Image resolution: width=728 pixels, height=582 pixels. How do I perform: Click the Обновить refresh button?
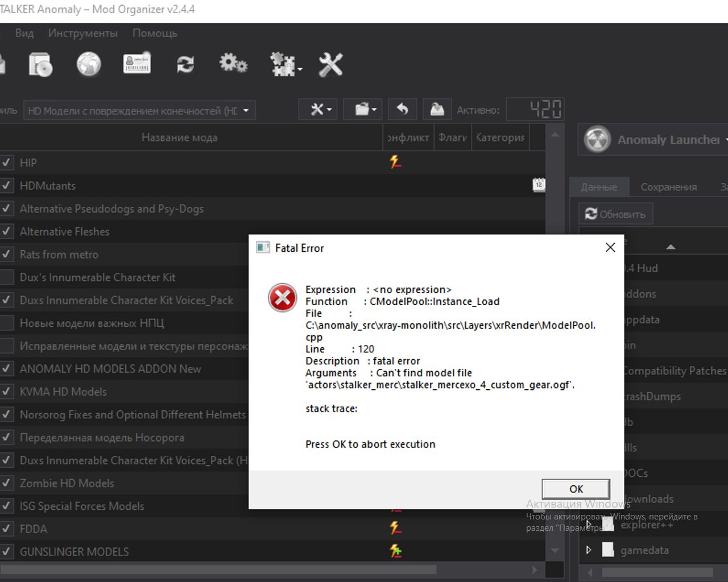(615, 214)
